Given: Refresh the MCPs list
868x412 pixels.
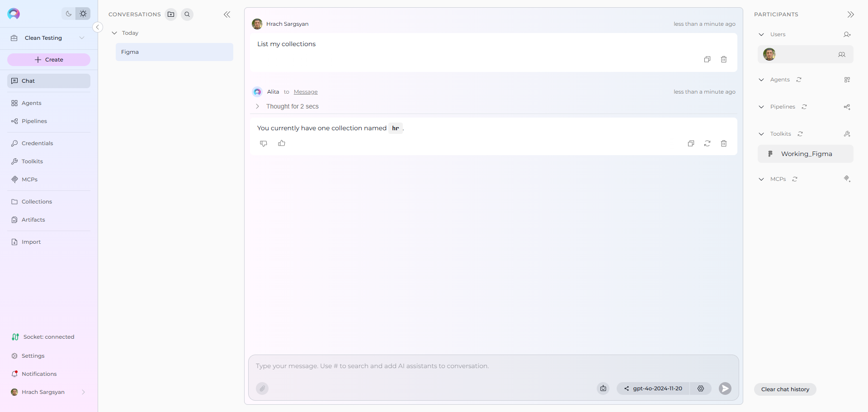Looking at the screenshot, I should click(795, 179).
